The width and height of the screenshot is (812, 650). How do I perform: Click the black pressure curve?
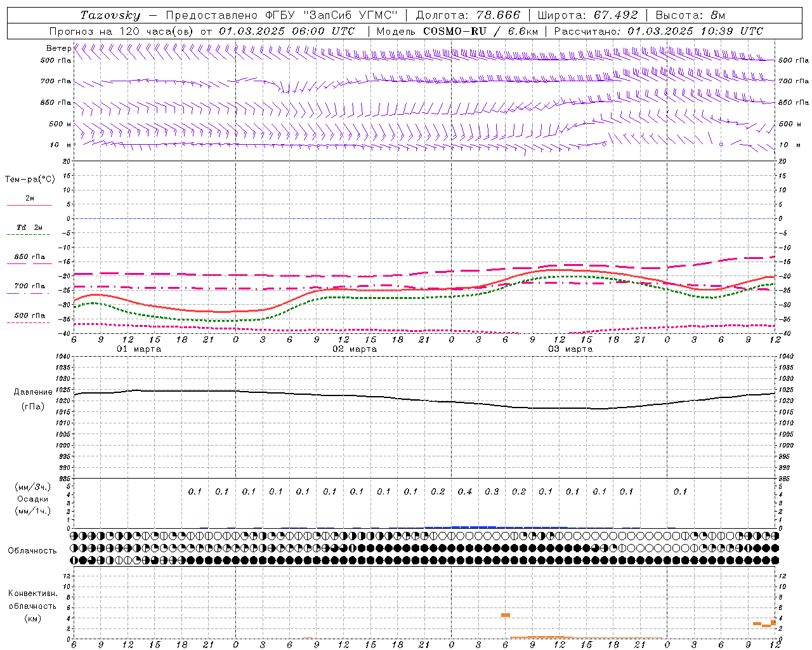click(425, 400)
